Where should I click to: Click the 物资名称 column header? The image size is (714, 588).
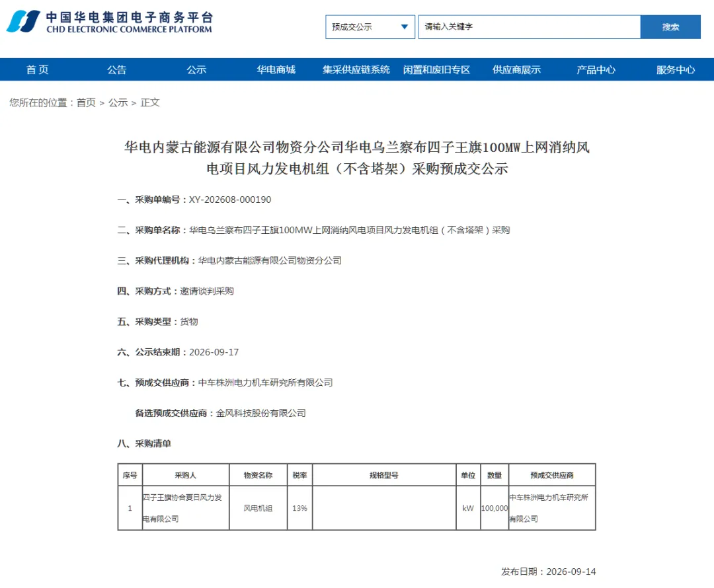(258, 475)
